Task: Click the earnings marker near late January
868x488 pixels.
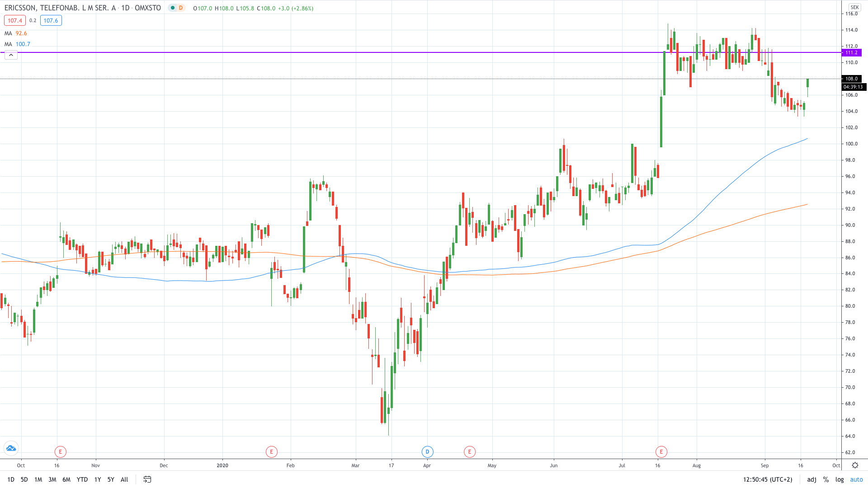Action: tap(271, 451)
